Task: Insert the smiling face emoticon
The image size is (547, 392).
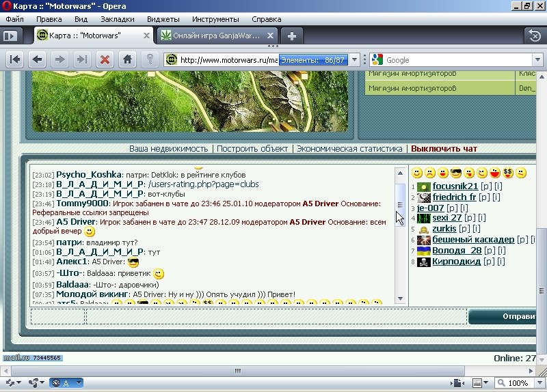Action: tap(417, 173)
